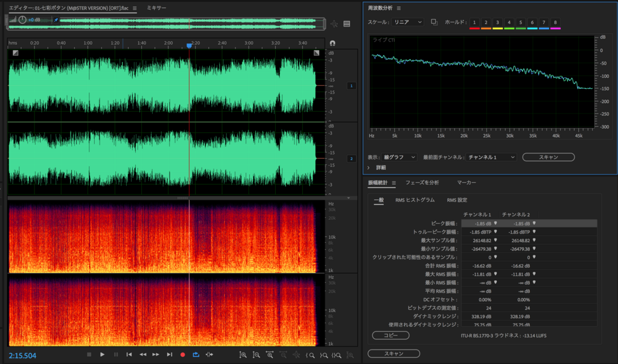
Task: Click the copy-all-graphs icon beside スケール
Action: 434,22
